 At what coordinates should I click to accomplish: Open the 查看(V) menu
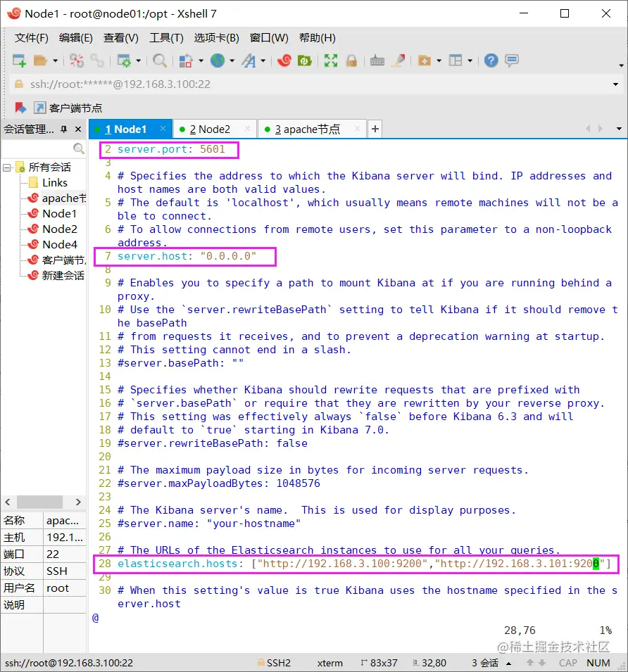[121, 38]
